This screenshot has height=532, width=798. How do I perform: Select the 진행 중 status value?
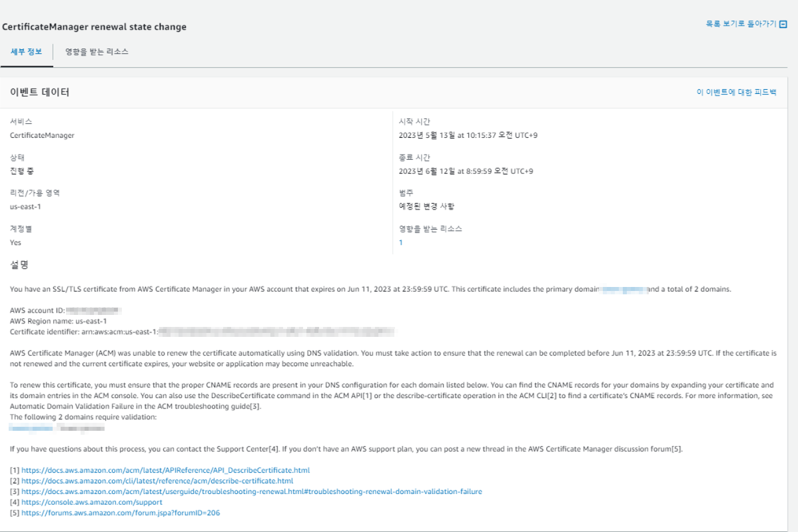22,171
